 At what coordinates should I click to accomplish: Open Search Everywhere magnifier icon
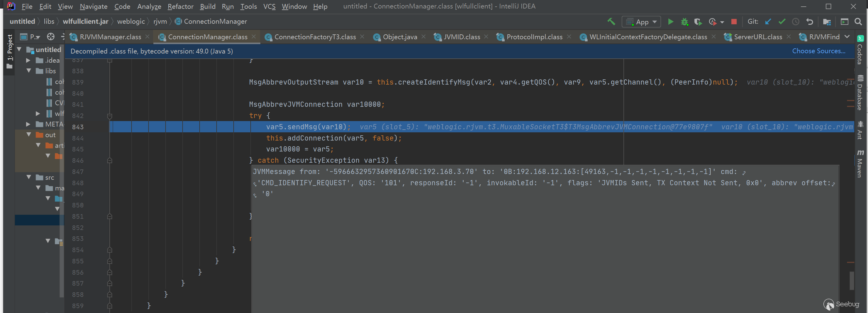click(x=858, y=22)
